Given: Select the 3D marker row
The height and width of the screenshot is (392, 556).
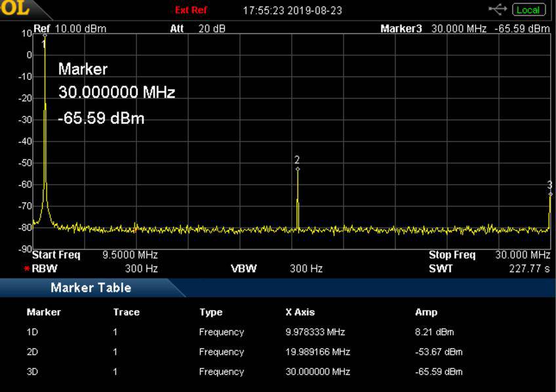Looking at the screenshot, I should point(33,372).
